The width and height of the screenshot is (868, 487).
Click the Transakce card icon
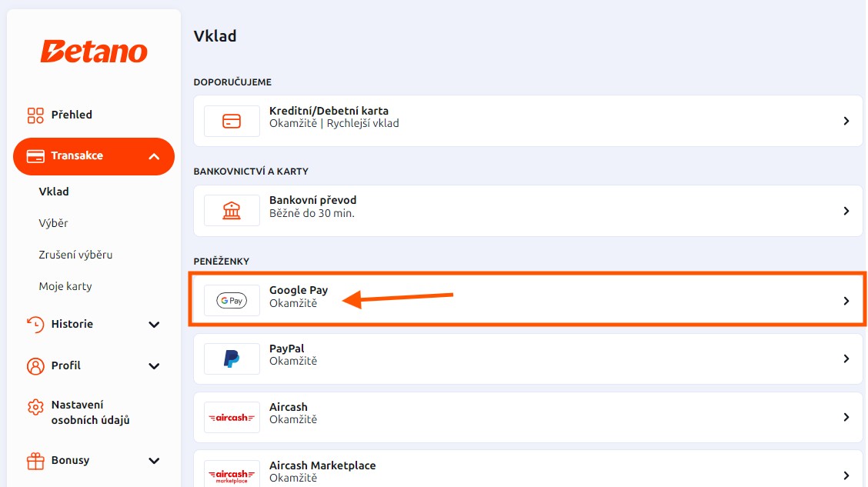click(x=35, y=156)
